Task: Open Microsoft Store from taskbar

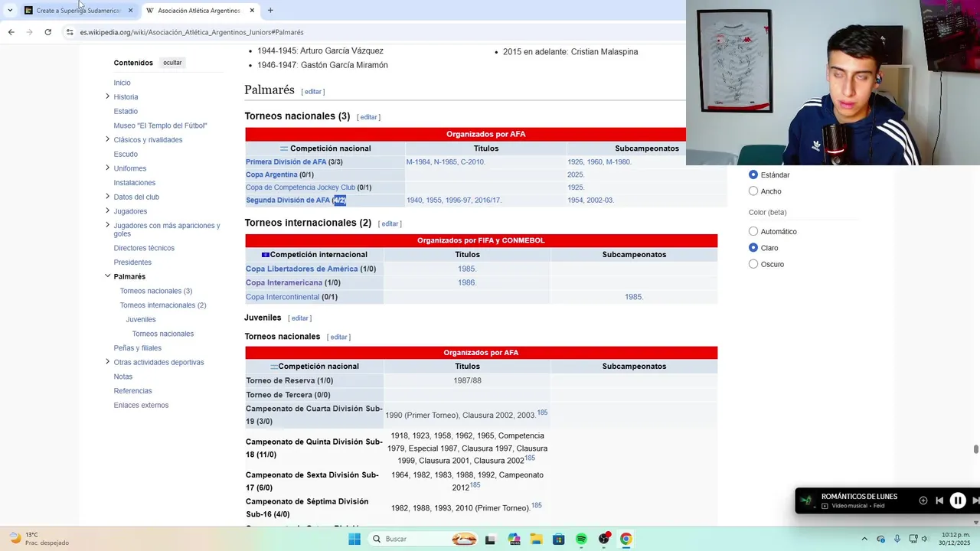Action: pyautogui.click(x=559, y=539)
